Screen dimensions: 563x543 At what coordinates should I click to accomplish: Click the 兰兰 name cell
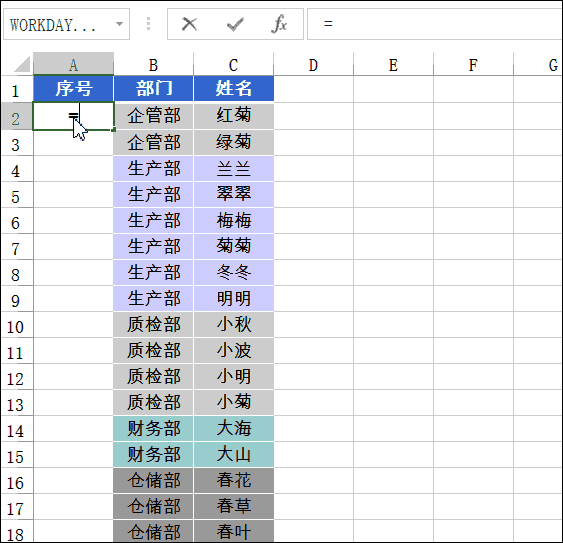click(x=234, y=169)
